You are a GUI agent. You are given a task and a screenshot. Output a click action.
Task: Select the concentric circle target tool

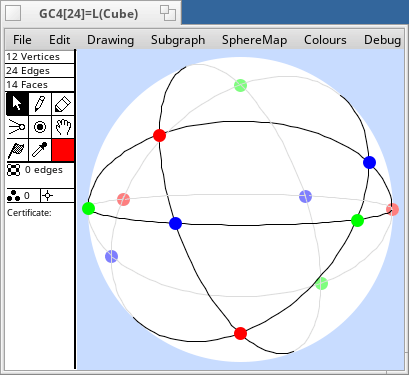(40, 127)
